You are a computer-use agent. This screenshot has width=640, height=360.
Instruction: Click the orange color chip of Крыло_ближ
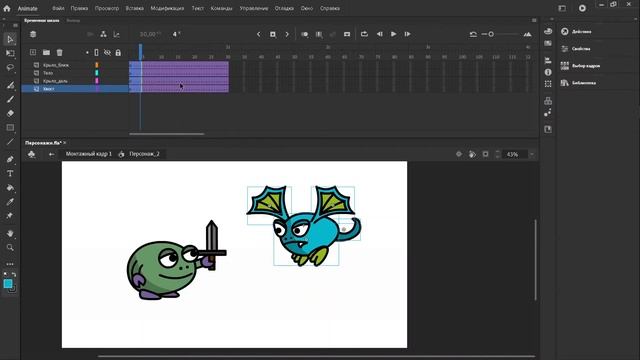97,65
